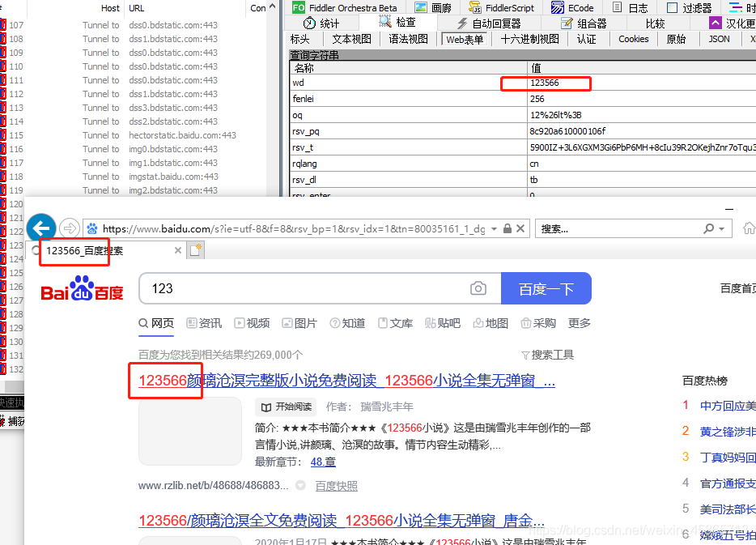Image resolution: width=756 pixels, height=545 pixels.
Task: Open the 原始 raw tab
Action: tap(676, 39)
